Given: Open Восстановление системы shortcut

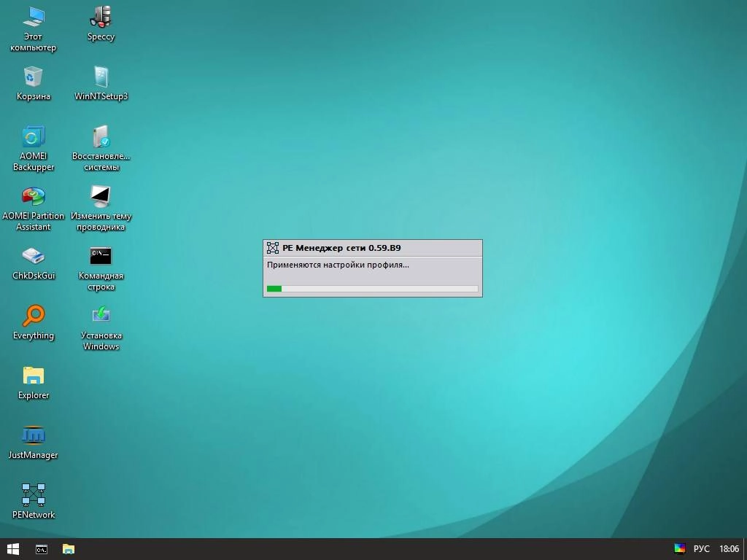Looking at the screenshot, I should click(101, 148).
